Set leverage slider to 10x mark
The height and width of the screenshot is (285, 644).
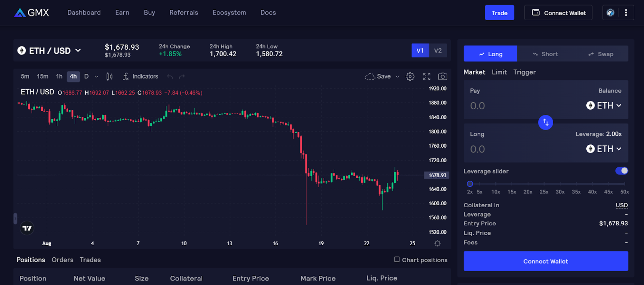click(x=496, y=184)
